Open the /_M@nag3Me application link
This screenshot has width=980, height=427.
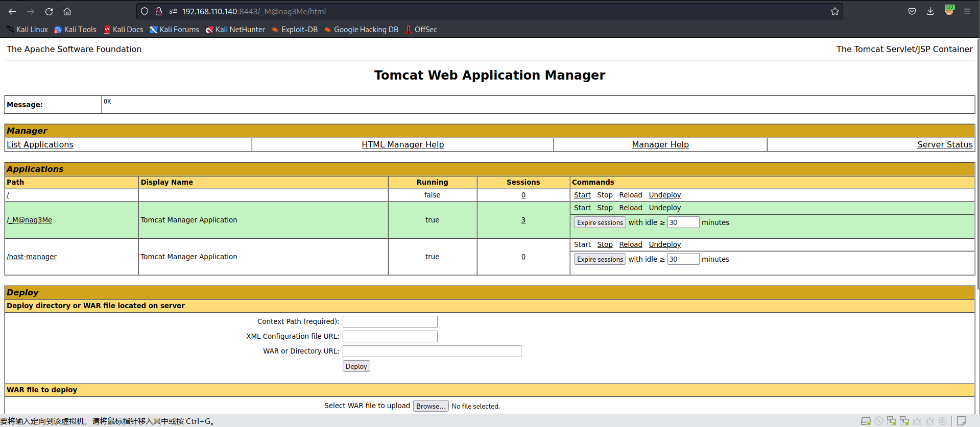tap(30, 220)
